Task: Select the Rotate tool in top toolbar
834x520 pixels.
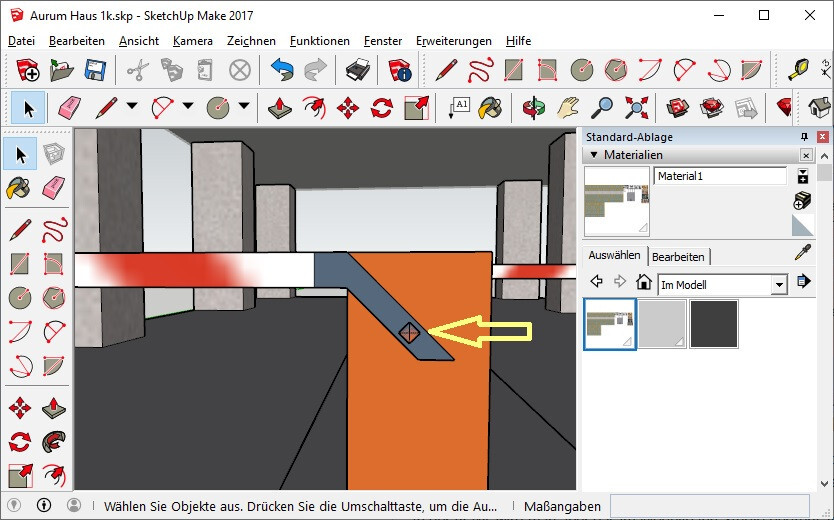Action: pyautogui.click(x=382, y=108)
